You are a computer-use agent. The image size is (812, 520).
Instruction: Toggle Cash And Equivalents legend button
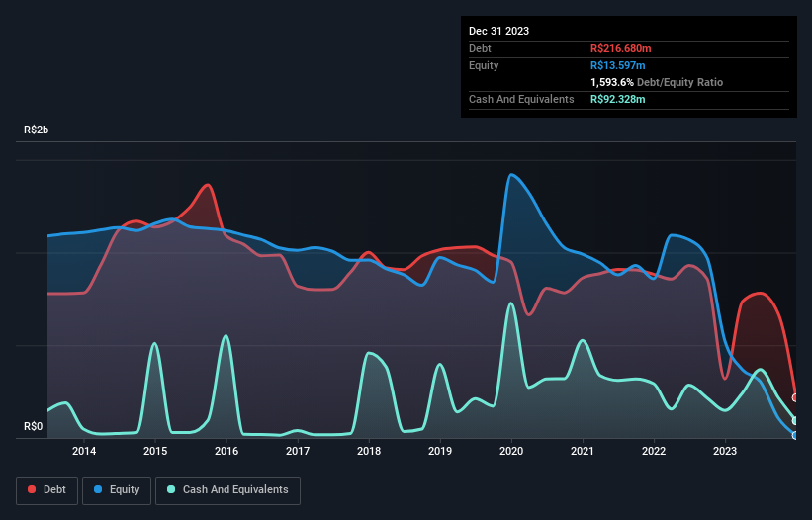[x=227, y=490]
